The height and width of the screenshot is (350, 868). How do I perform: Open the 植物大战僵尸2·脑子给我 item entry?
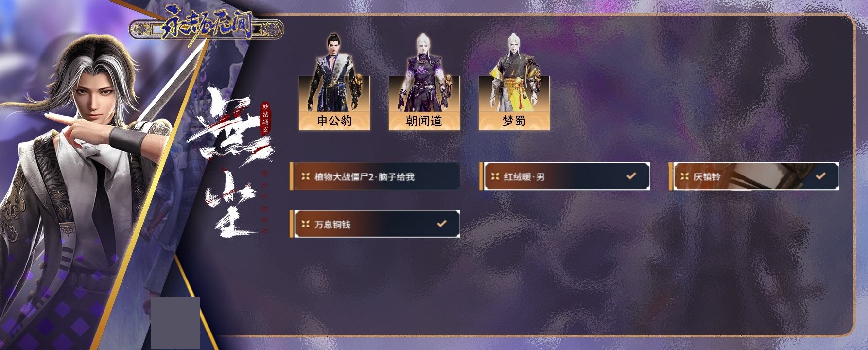click(375, 176)
